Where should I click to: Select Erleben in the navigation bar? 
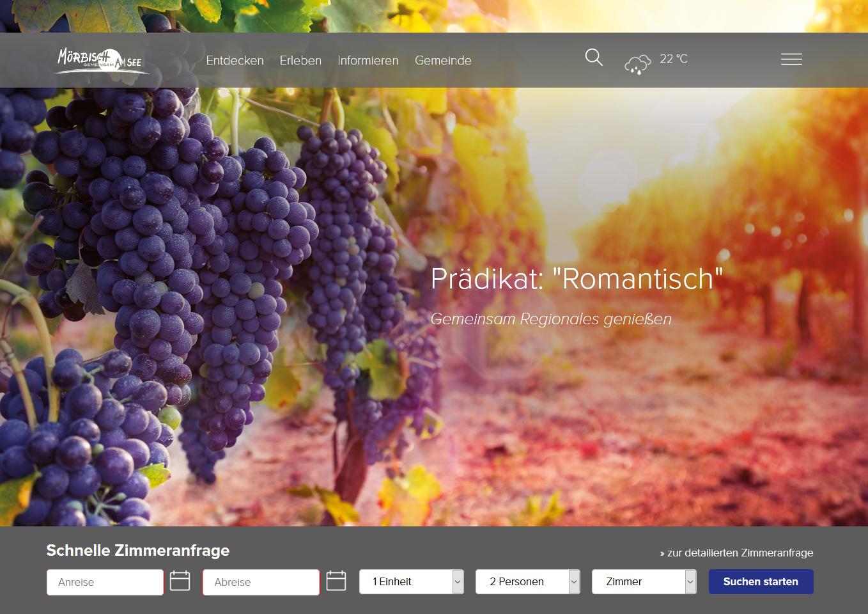(300, 61)
